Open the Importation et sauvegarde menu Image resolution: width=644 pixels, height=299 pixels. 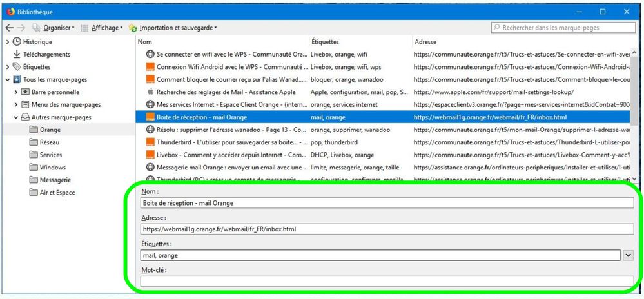click(x=173, y=28)
